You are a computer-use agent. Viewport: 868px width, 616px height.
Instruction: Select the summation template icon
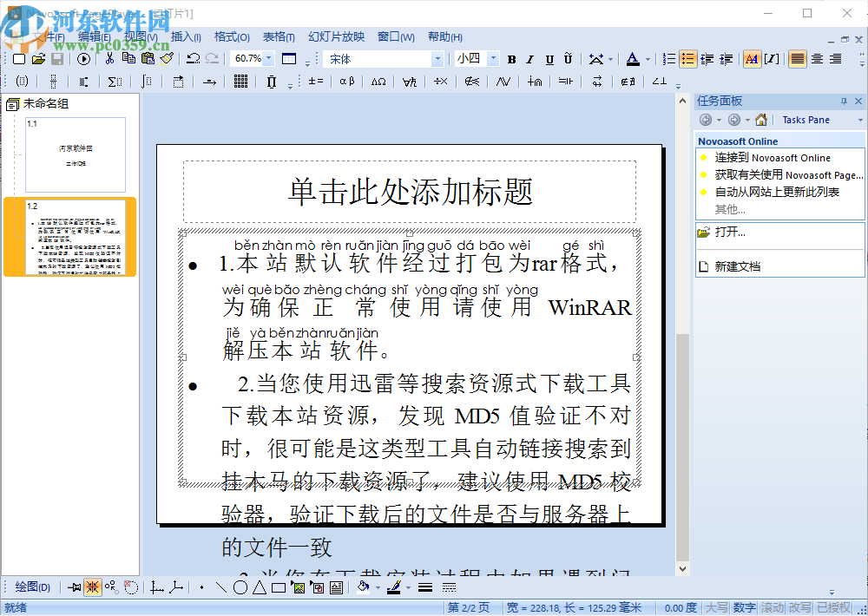coord(115,82)
